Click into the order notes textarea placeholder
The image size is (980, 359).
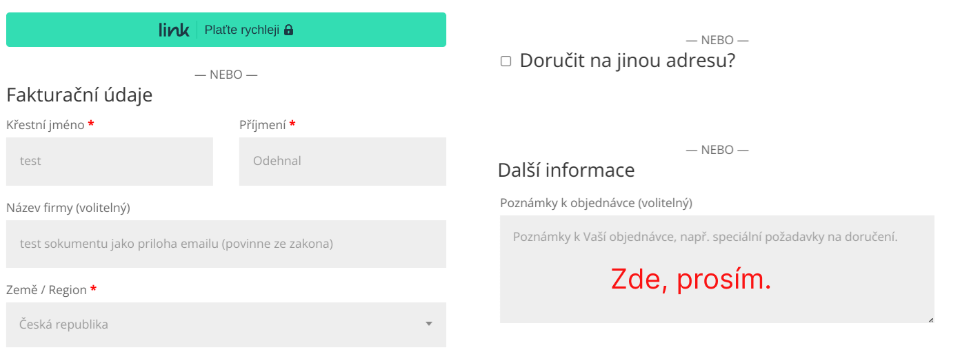pyautogui.click(x=705, y=237)
